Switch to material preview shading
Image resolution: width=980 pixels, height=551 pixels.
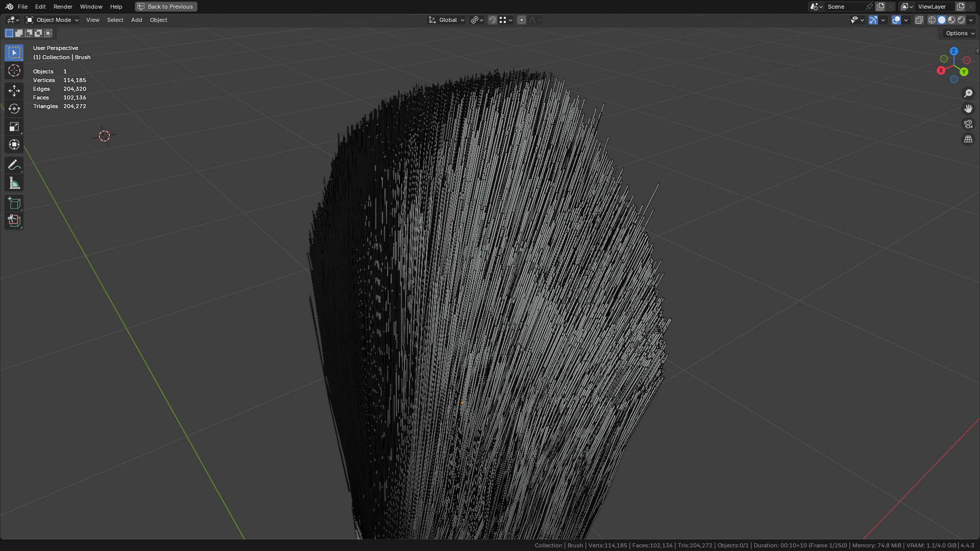tap(951, 20)
